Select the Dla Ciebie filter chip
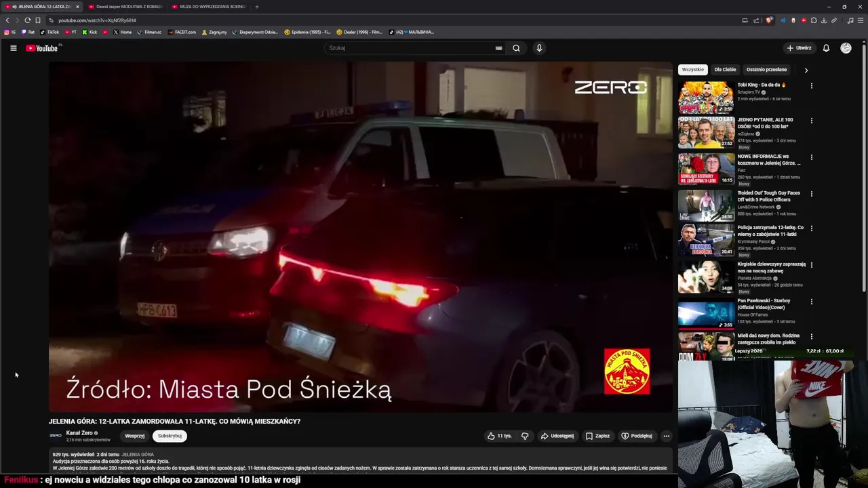 tap(725, 69)
